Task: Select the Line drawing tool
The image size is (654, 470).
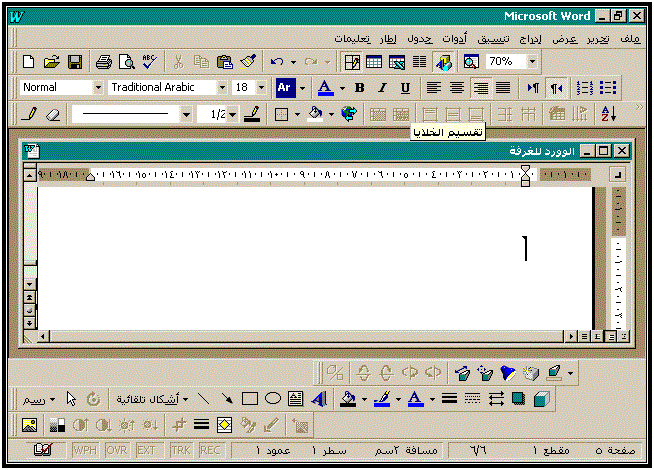Action: point(203,399)
